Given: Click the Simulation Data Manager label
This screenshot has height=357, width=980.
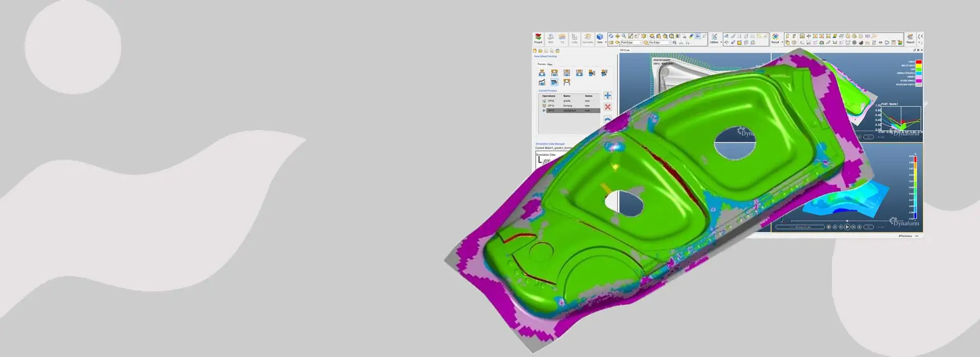Looking at the screenshot, I should tap(550, 144).
